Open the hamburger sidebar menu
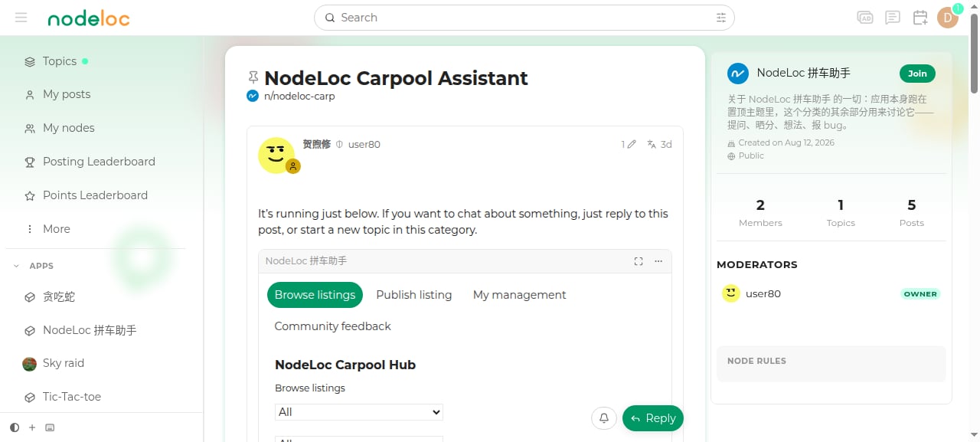This screenshot has width=980, height=442. tap(21, 18)
